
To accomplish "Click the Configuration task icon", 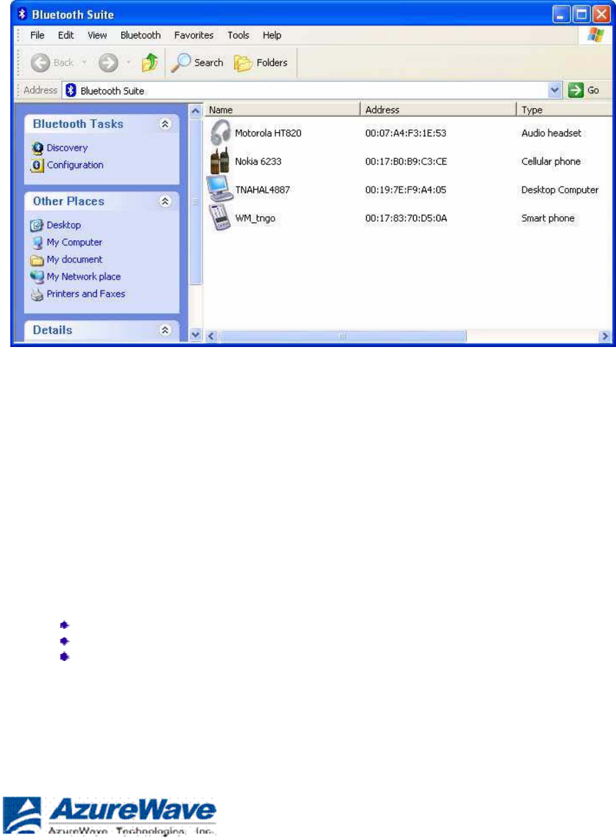I will [38, 165].
